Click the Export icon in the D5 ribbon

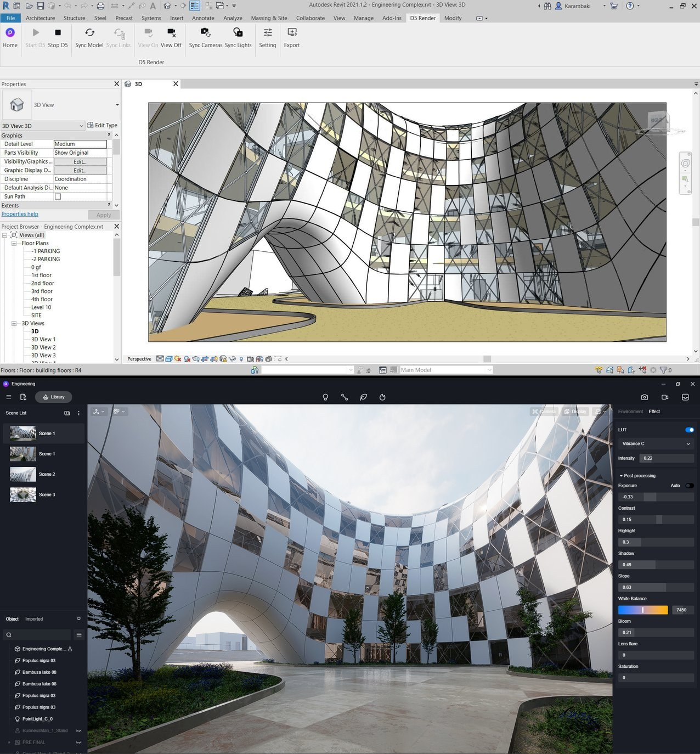292,33
